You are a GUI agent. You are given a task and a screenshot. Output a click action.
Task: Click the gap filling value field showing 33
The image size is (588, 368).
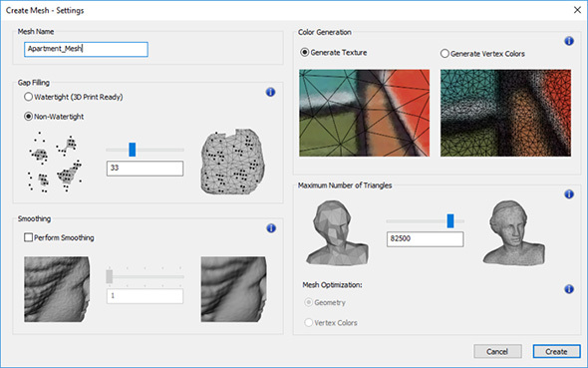146,169
